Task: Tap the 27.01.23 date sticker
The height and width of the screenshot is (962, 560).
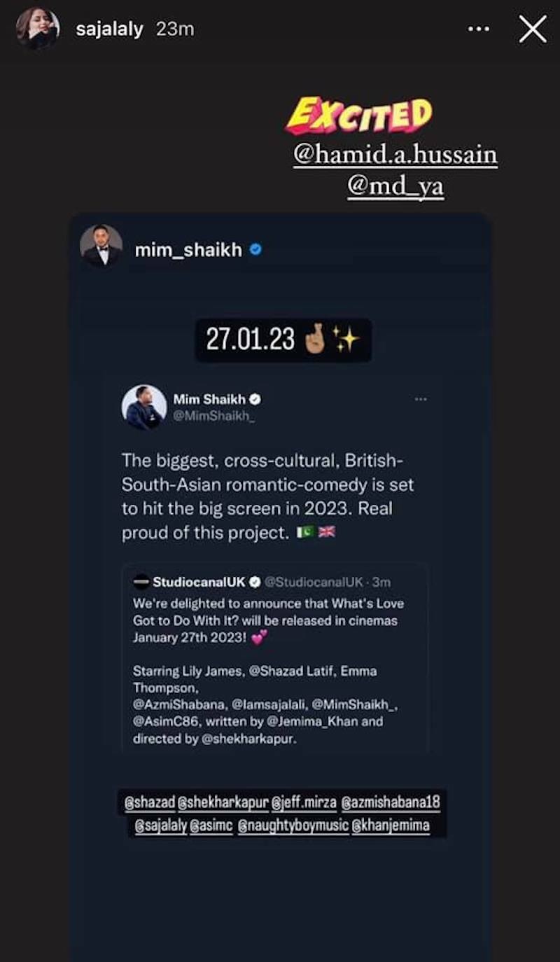Action: pyautogui.click(x=282, y=340)
